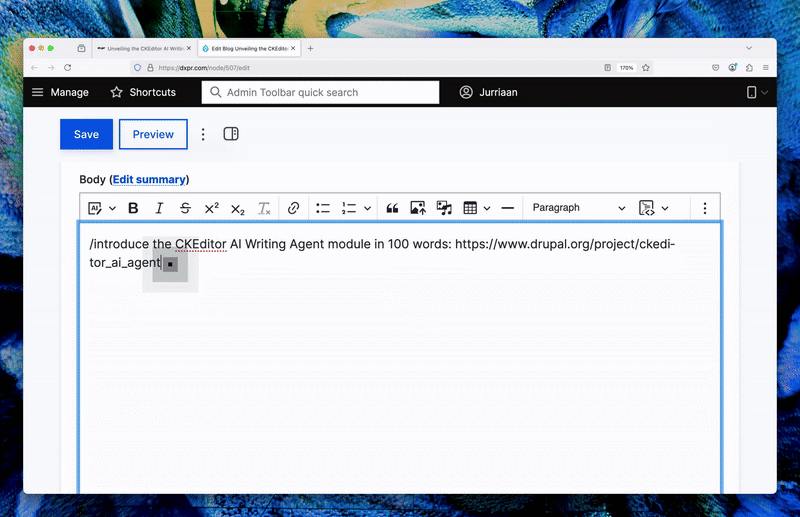Open the browser hamburger menu

click(766, 67)
